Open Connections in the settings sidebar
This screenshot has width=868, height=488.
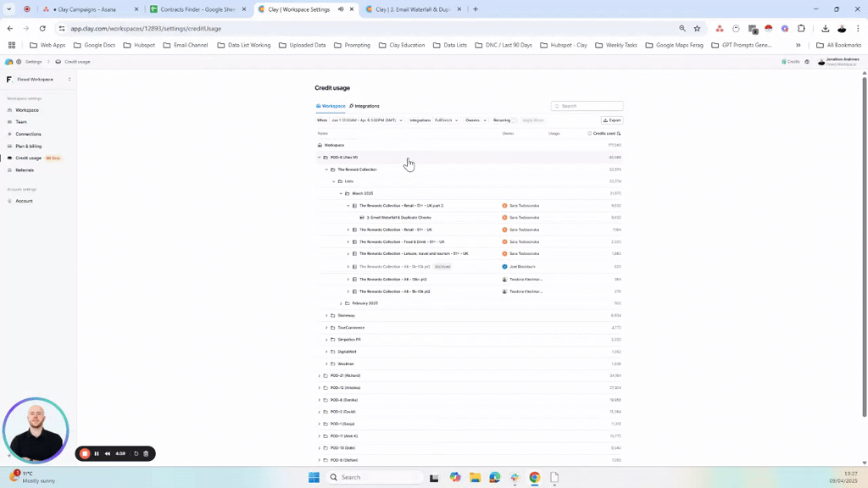coord(28,134)
